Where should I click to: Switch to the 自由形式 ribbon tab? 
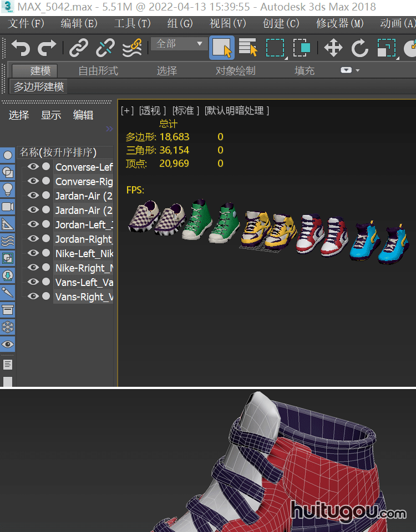coord(98,71)
